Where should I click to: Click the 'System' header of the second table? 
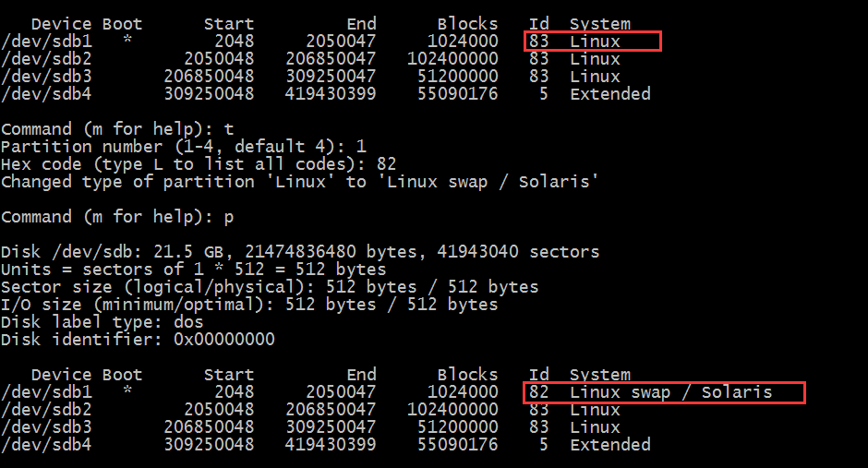(x=600, y=375)
